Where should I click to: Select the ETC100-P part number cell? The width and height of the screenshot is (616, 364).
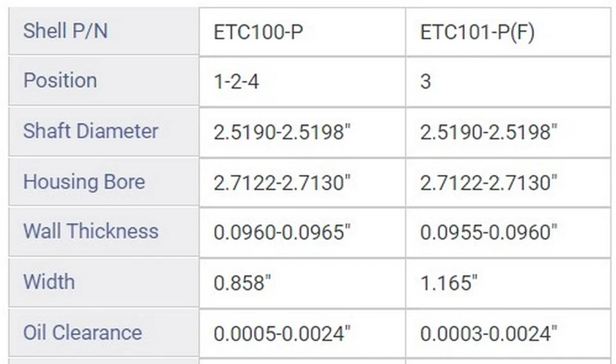click(x=258, y=32)
